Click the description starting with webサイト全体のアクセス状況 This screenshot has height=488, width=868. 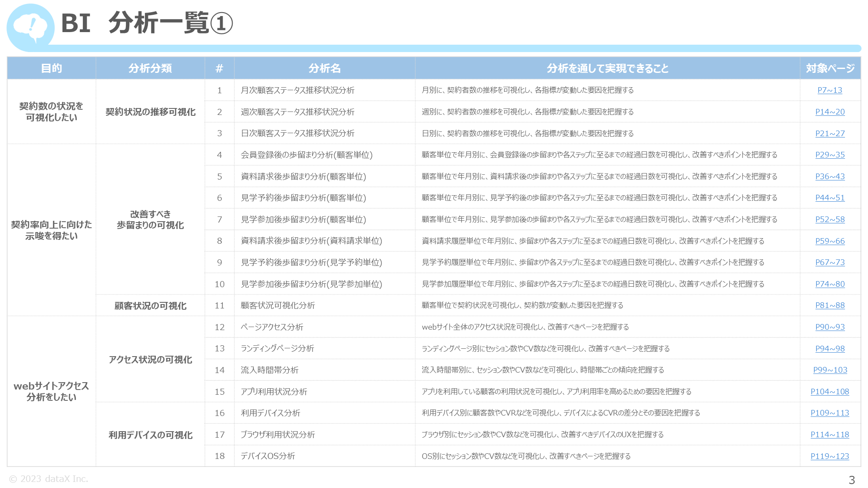point(525,327)
